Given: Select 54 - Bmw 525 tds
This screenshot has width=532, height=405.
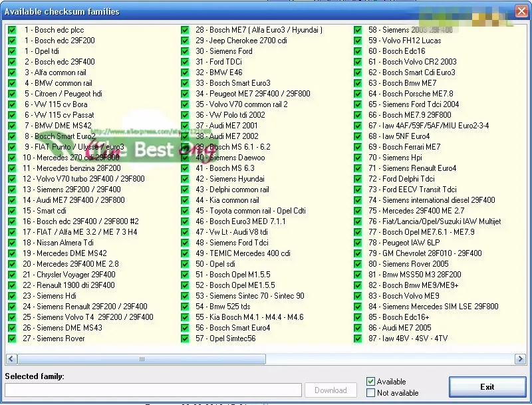Looking at the screenshot, I should coord(223,307).
